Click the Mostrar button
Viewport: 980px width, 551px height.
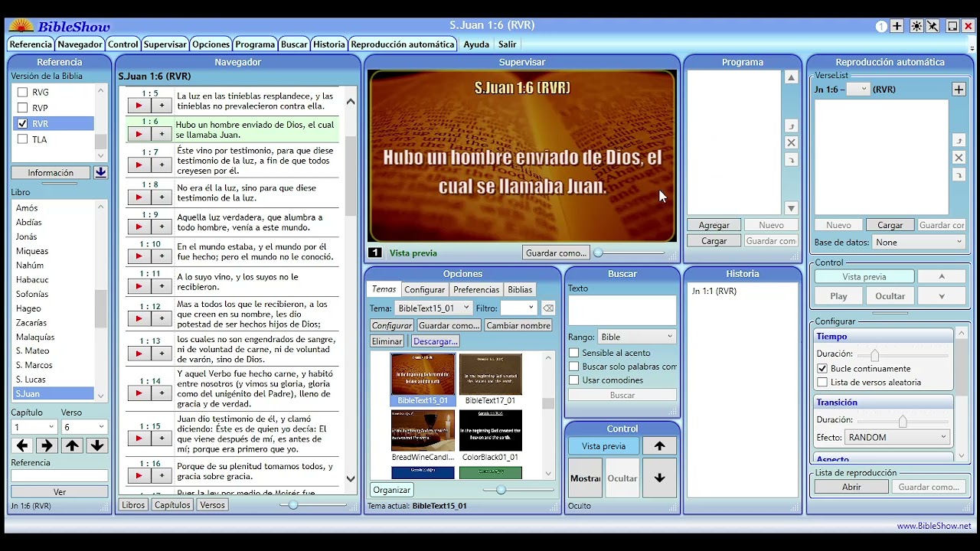(x=586, y=478)
